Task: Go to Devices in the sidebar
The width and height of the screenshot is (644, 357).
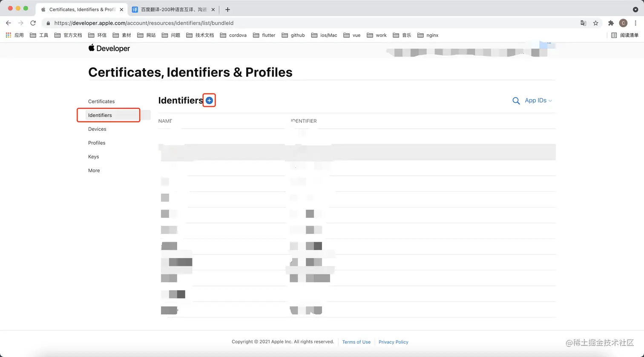Action: (97, 129)
